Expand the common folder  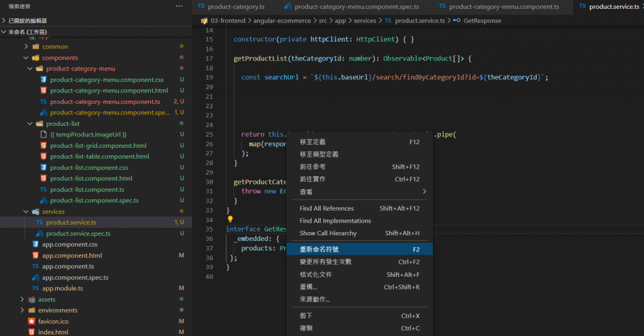point(26,47)
